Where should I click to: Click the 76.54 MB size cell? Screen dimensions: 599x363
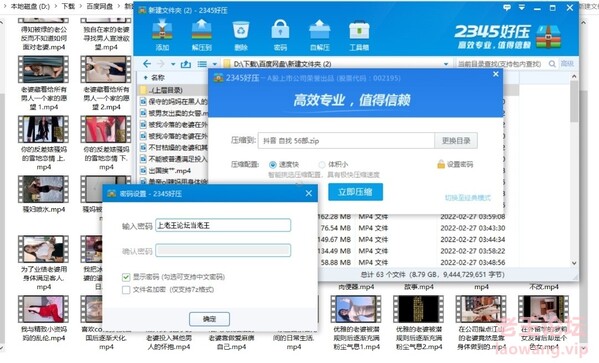[335, 228]
